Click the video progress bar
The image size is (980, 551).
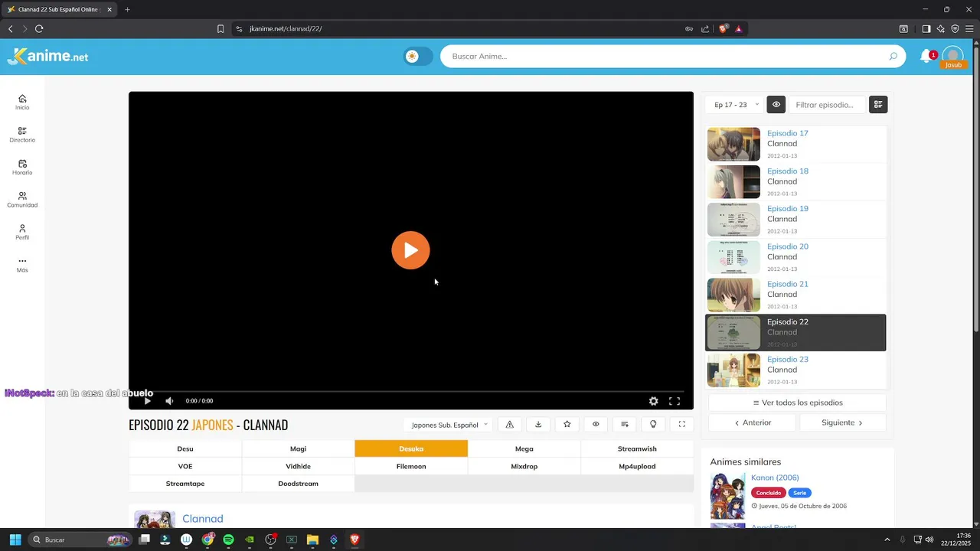click(x=411, y=391)
